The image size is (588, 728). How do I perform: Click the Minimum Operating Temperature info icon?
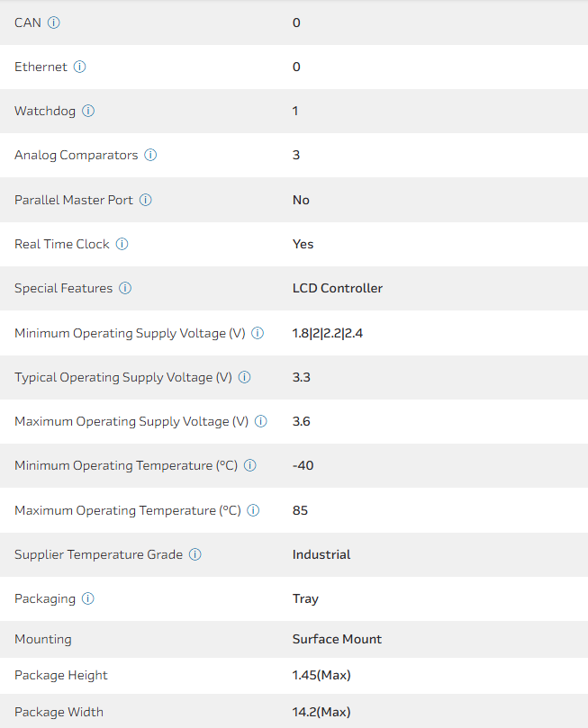tap(250, 465)
